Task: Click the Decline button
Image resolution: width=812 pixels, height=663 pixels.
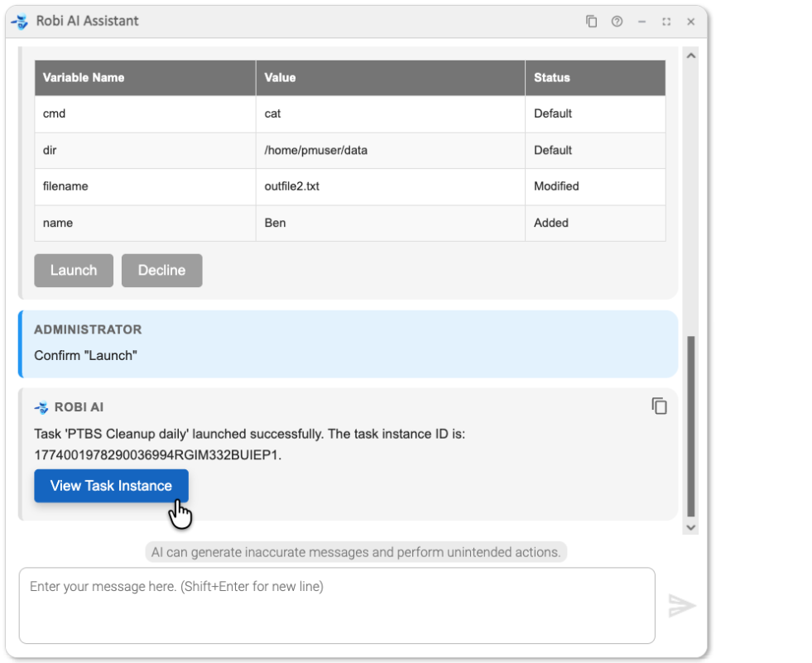Action: click(x=161, y=271)
